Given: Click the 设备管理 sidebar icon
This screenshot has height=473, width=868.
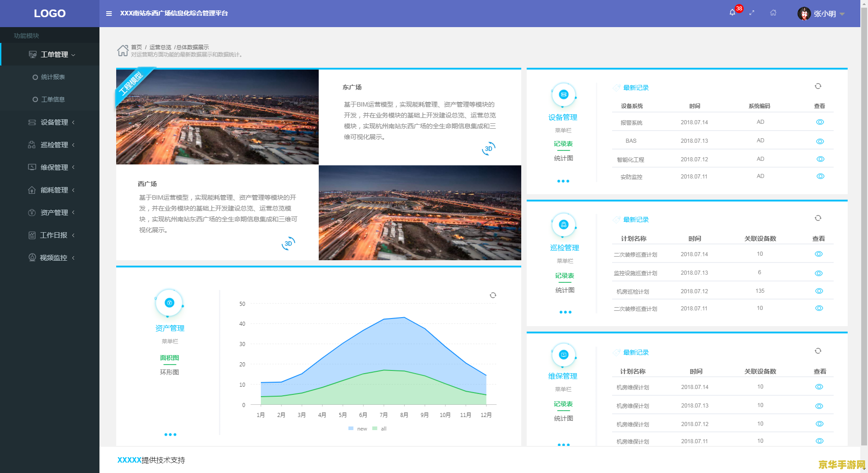Looking at the screenshot, I should [x=32, y=122].
